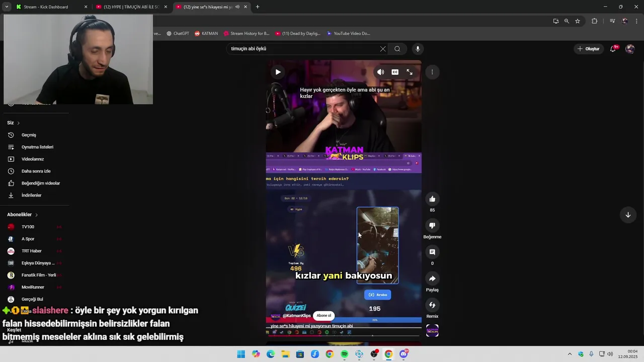The image size is (644, 362).
Task: Mute the active tab's audio icon
Action: point(237,7)
